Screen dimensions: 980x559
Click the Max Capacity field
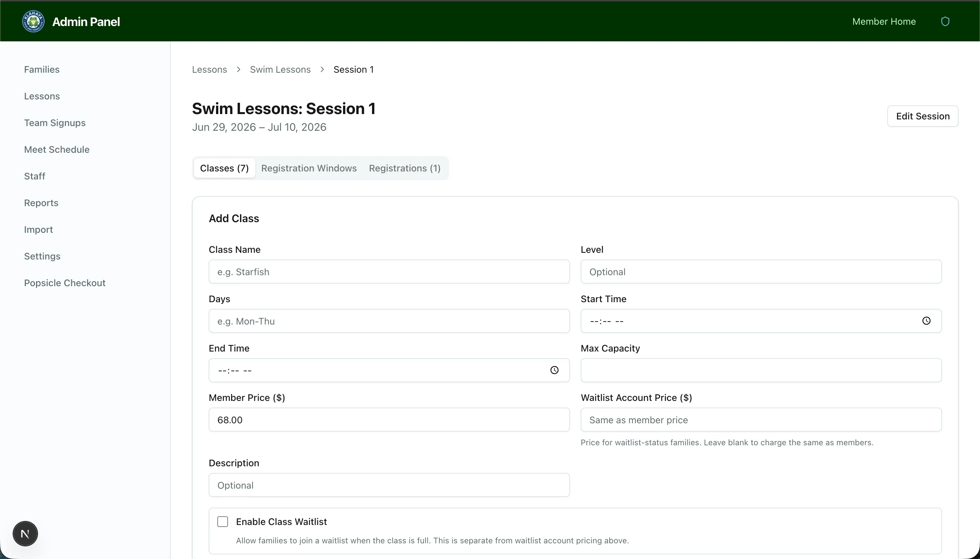tap(761, 370)
